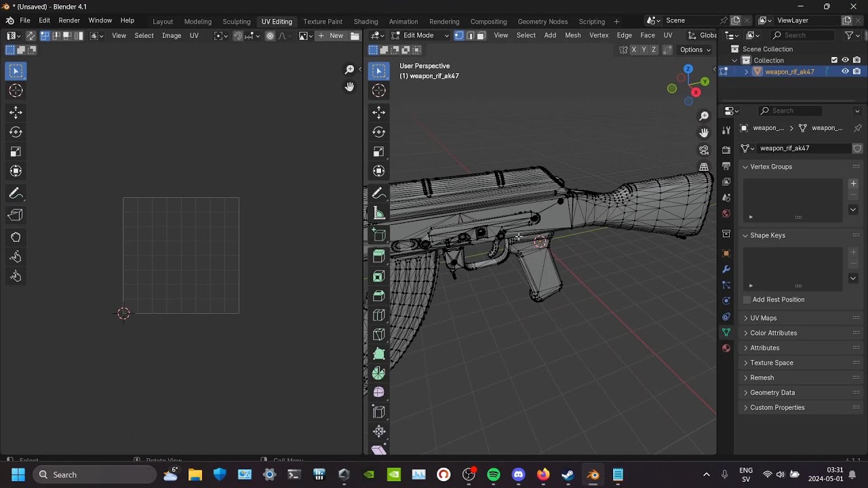The image size is (868, 488).
Task: Uncheck Collection exclude-from-view-layer checkbox
Action: pos(834,60)
